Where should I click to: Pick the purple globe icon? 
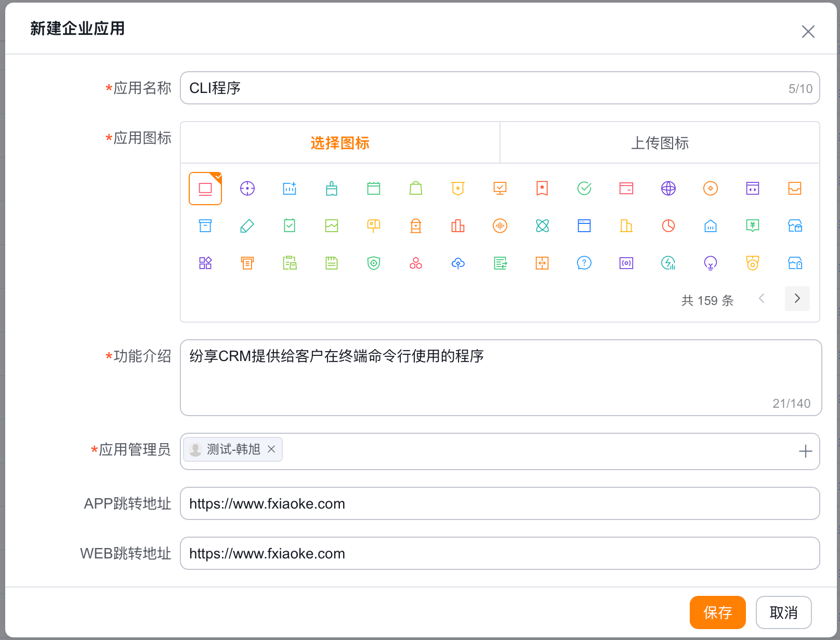pyautogui.click(x=668, y=188)
